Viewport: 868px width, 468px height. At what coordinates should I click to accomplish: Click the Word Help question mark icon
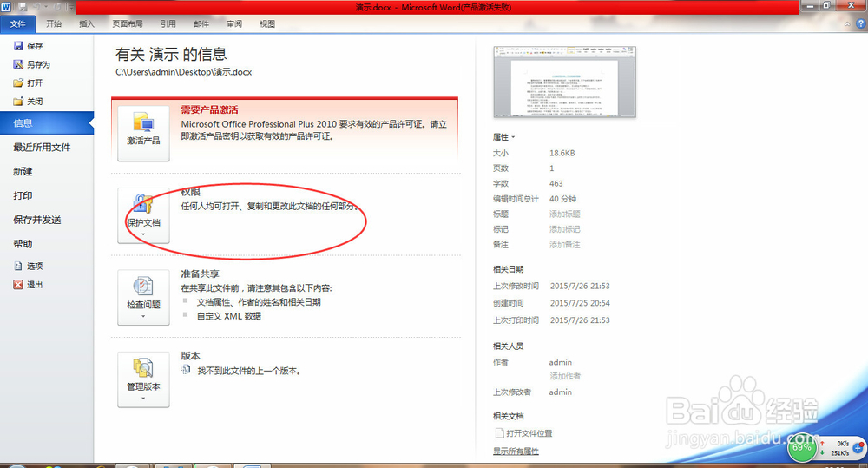861,23
